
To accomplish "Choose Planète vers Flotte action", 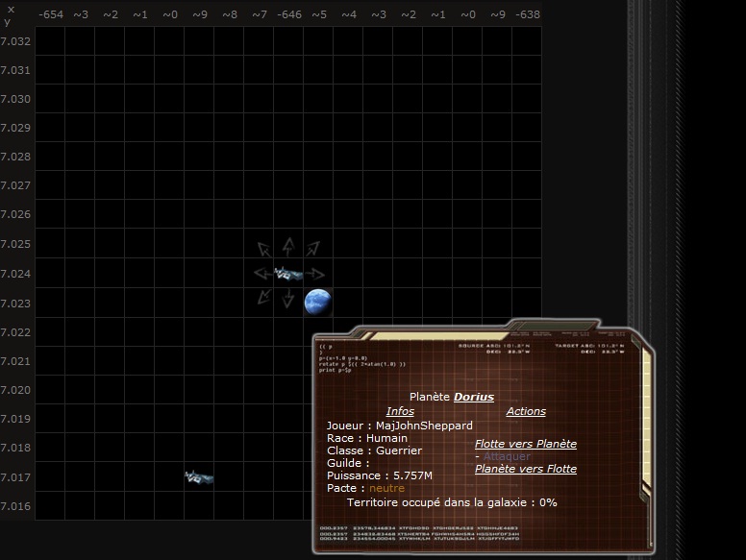I will point(526,469).
